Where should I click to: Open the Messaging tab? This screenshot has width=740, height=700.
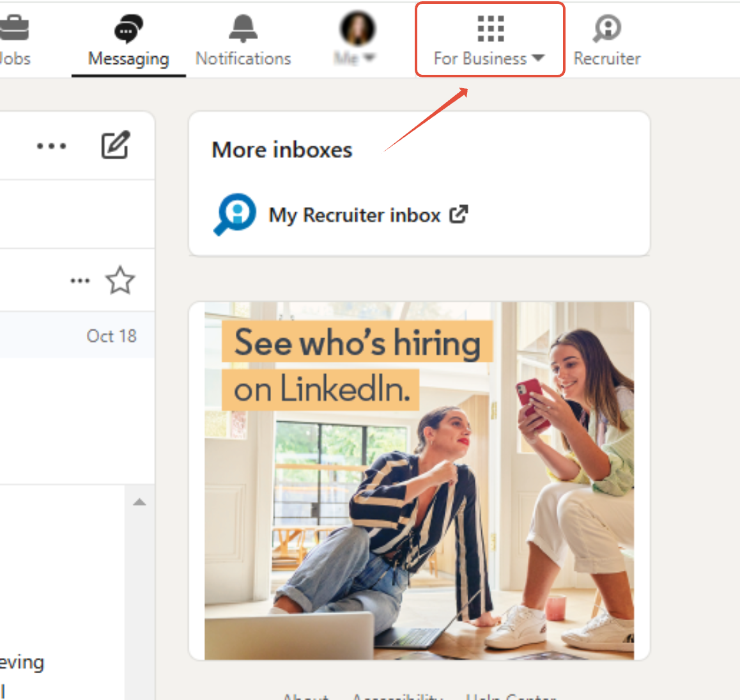coord(128,40)
